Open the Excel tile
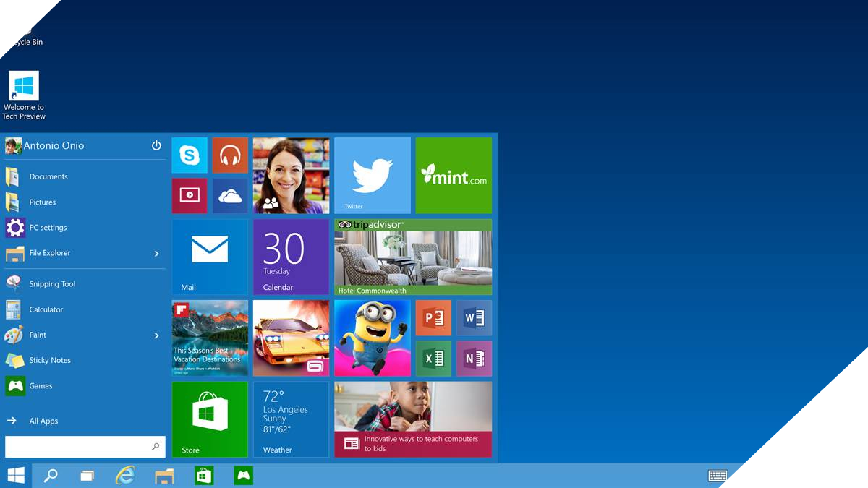Image resolution: width=868 pixels, height=488 pixels. (433, 359)
